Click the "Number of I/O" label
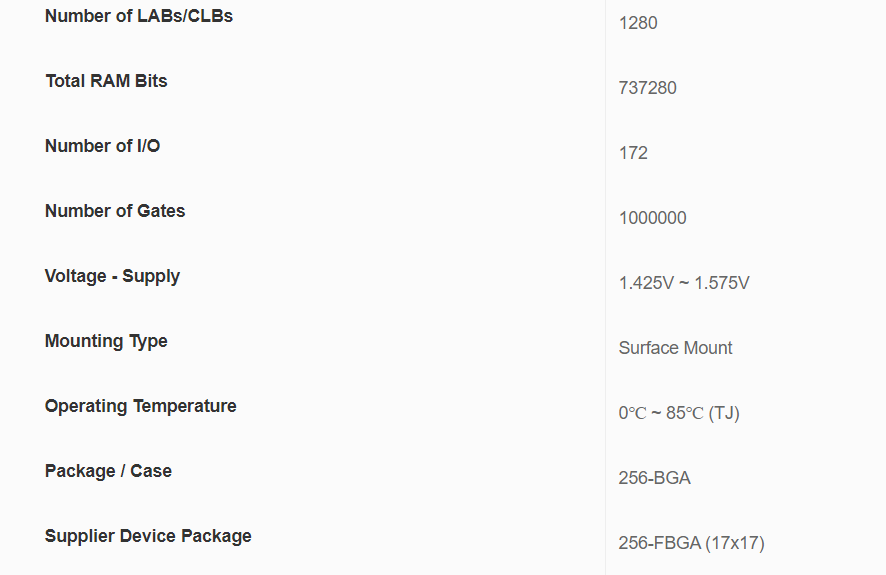Viewport: 886px width, 575px height. pyautogui.click(x=102, y=146)
